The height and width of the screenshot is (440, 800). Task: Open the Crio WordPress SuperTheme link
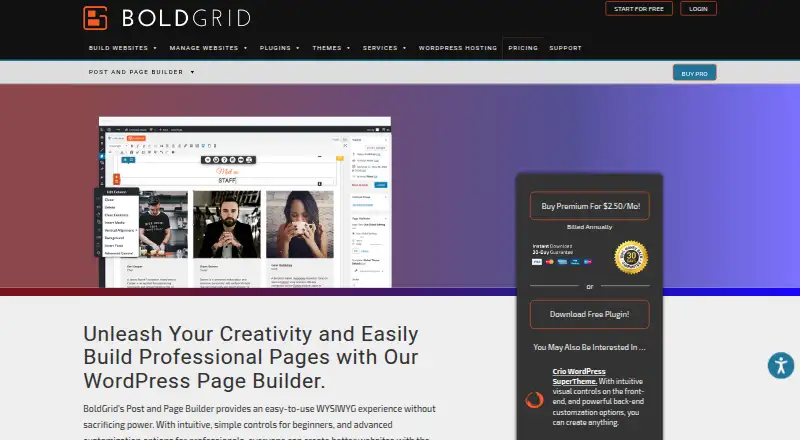tap(579, 376)
